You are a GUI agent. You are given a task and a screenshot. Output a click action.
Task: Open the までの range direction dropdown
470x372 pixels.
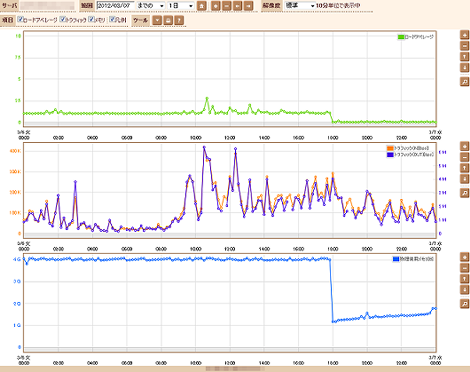pos(151,6)
